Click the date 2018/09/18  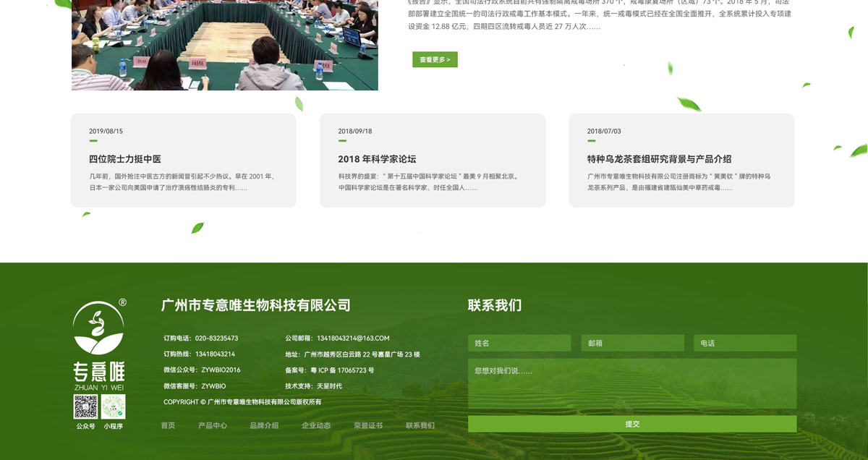355,132
